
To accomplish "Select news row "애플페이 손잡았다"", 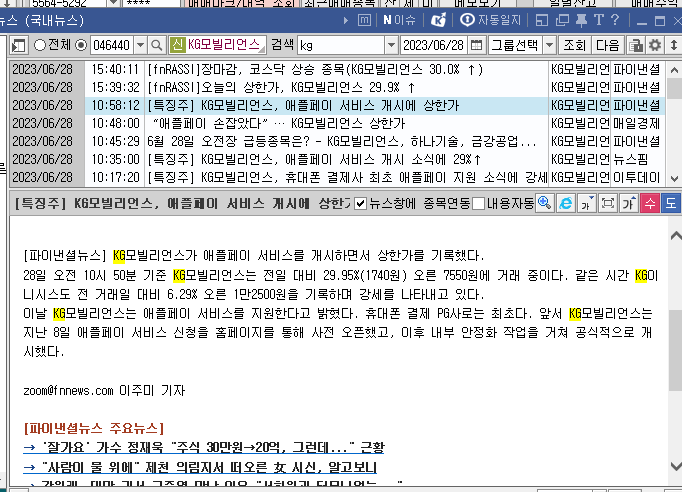I will 336,124.
